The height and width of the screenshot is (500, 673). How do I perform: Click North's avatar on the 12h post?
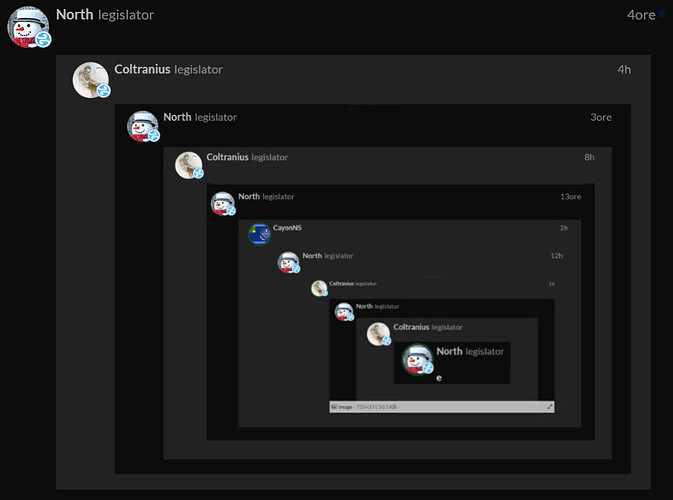288,262
